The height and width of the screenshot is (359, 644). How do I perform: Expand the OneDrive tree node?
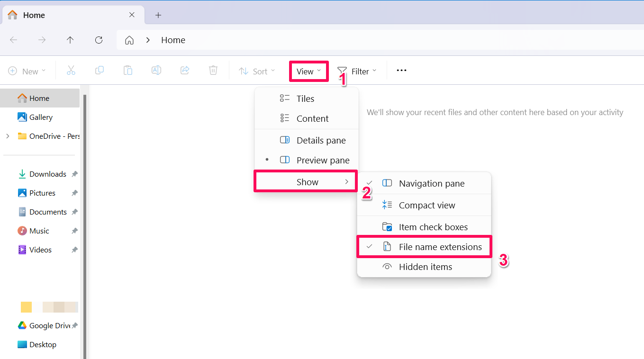tap(8, 136)
